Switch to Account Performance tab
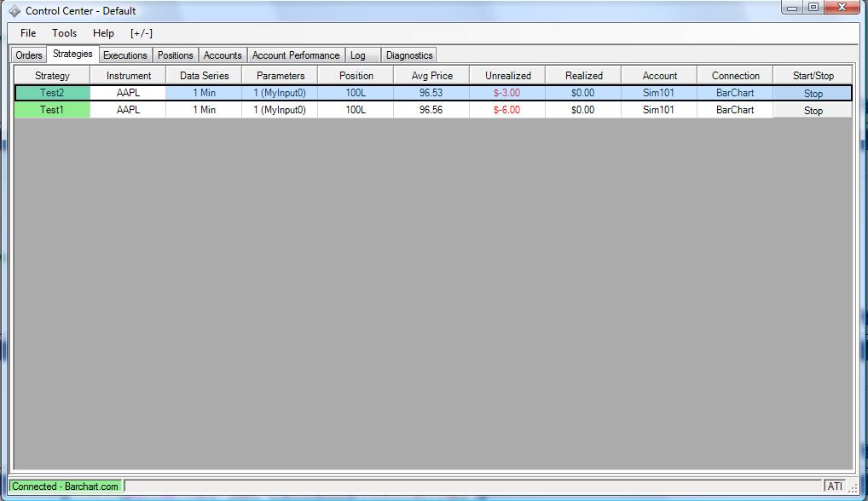 click(296, 55)
